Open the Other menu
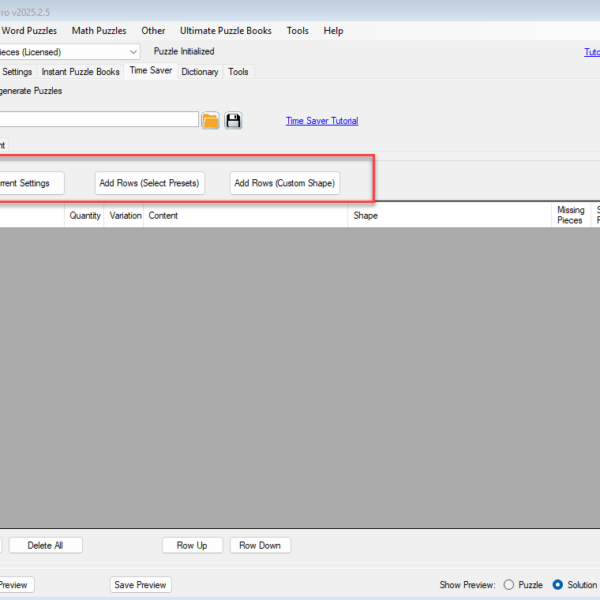600x600 pixels. coord(153,31)
